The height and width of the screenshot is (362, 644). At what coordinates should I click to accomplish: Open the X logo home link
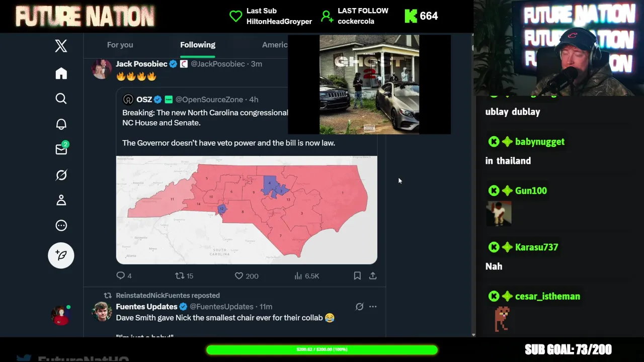61,46
